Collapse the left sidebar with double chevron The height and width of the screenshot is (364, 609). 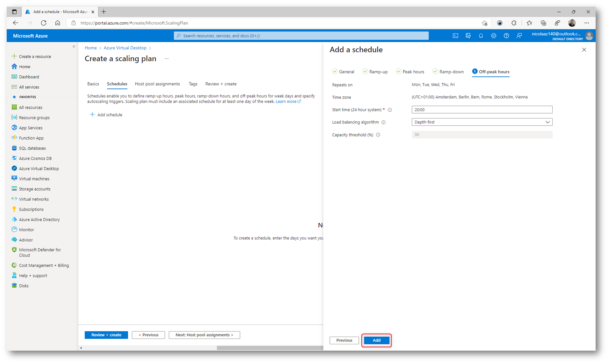click(x=74, y=47)
